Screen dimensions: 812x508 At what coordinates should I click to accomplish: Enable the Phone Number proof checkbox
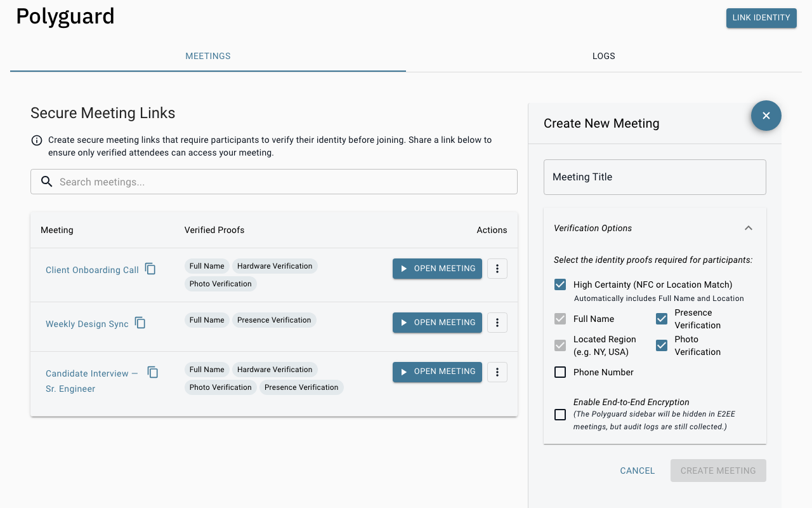560,372
